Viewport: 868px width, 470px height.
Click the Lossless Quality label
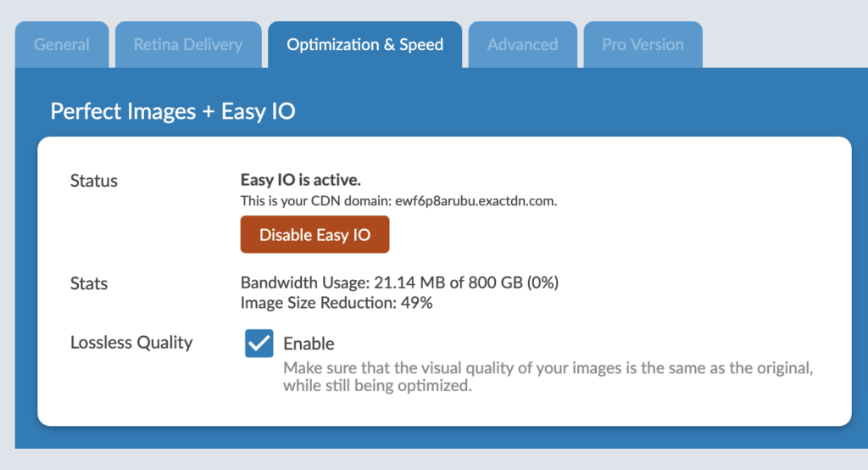[131, 343]
